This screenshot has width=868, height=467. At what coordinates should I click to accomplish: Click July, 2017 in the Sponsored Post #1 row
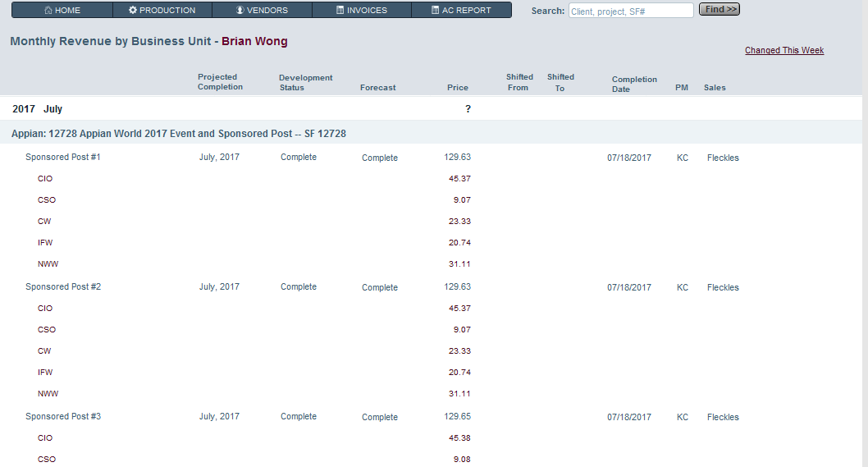(x=219, y=158)
